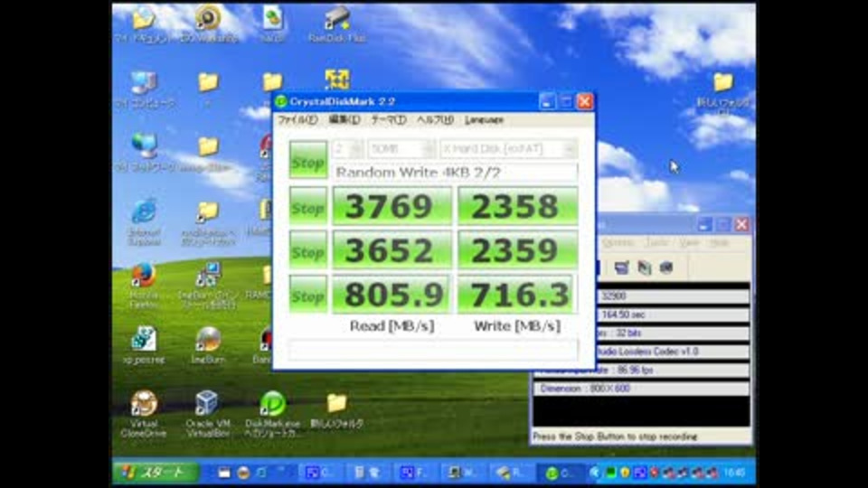Open the folder beside the DiskMark.exe shortcut
868x488 pixels.
pos(336,410)
